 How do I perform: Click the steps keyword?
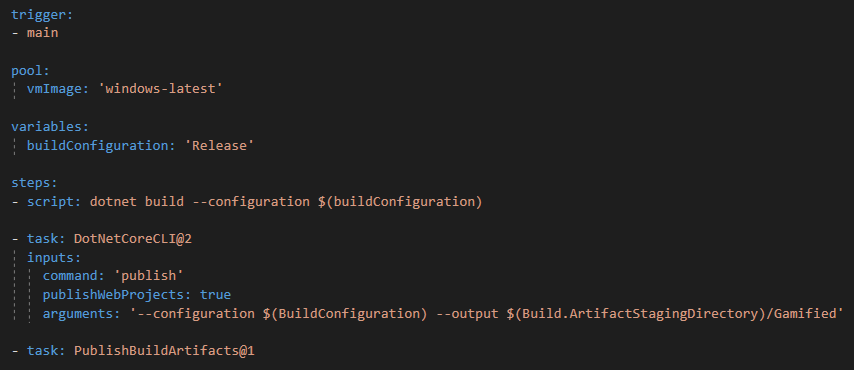pyautogui.click(x=34, y=183)
